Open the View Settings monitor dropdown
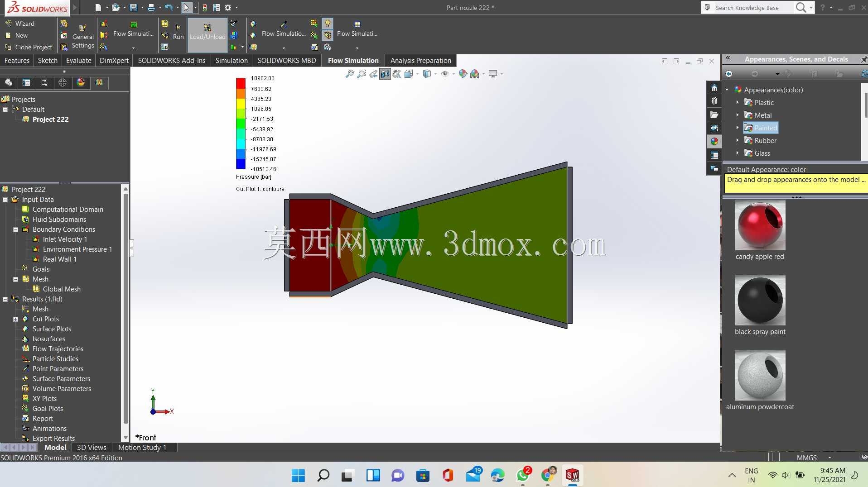This screenshot has height=487, width=868. [x=495, y=74]
